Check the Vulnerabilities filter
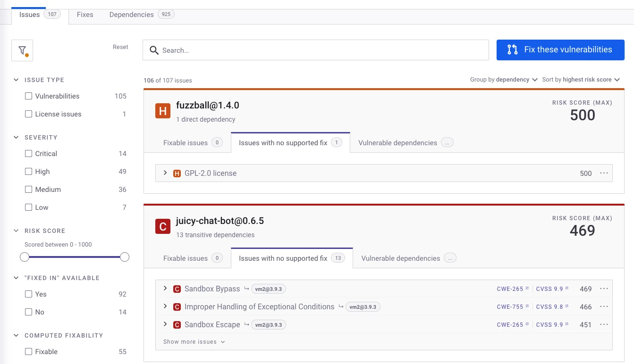Viewport: 634px width, 364px height. 29,96
